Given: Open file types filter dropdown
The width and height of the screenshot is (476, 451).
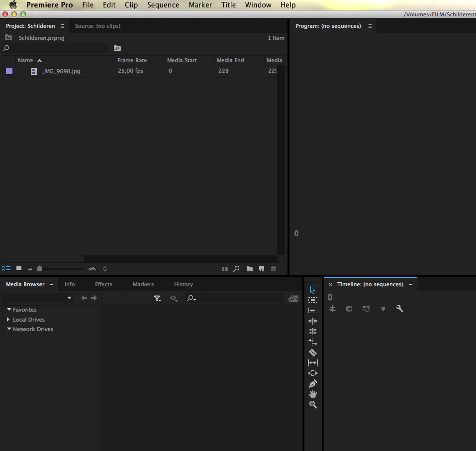Looking at the screenshot, I should [x=157, y=299].
